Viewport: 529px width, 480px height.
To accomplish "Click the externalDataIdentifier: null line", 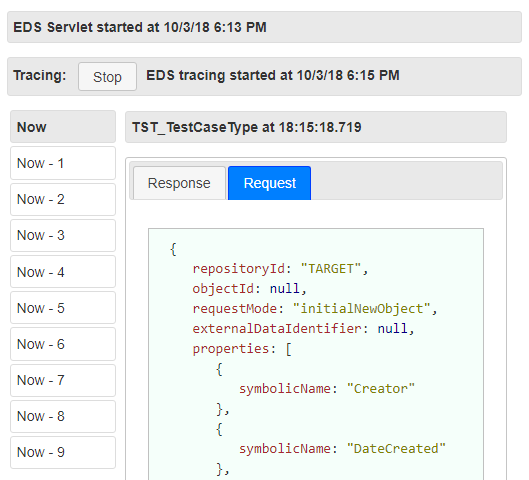I will pos(303,329).
